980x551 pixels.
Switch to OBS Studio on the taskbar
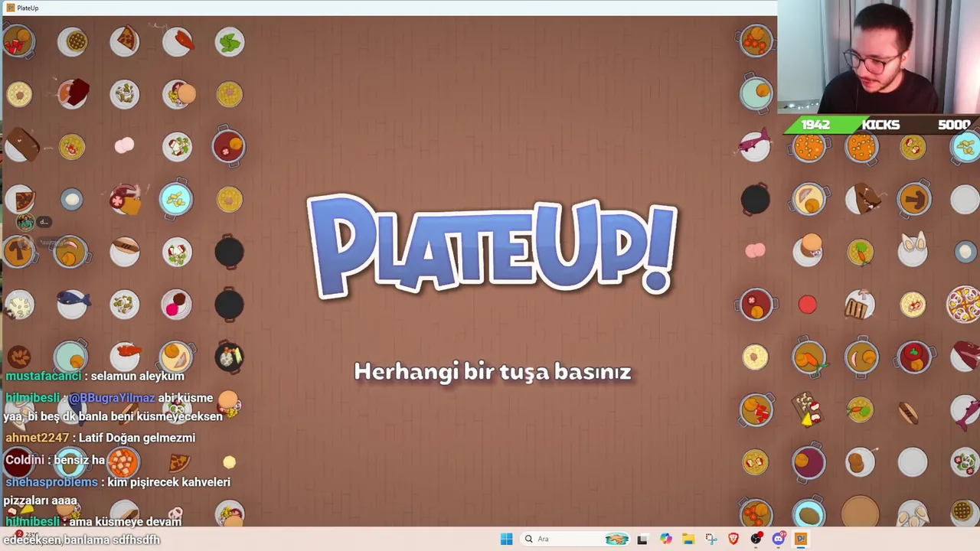[x=756, y=539]
